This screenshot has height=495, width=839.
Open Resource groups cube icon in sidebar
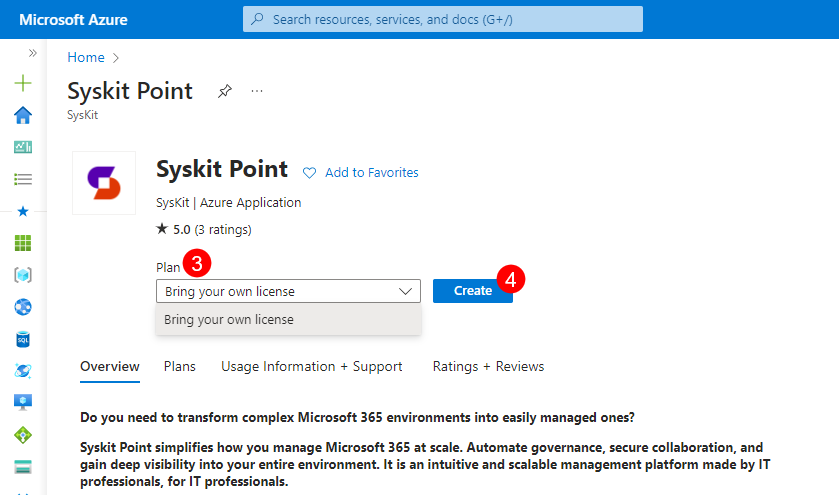click(23, 275)
